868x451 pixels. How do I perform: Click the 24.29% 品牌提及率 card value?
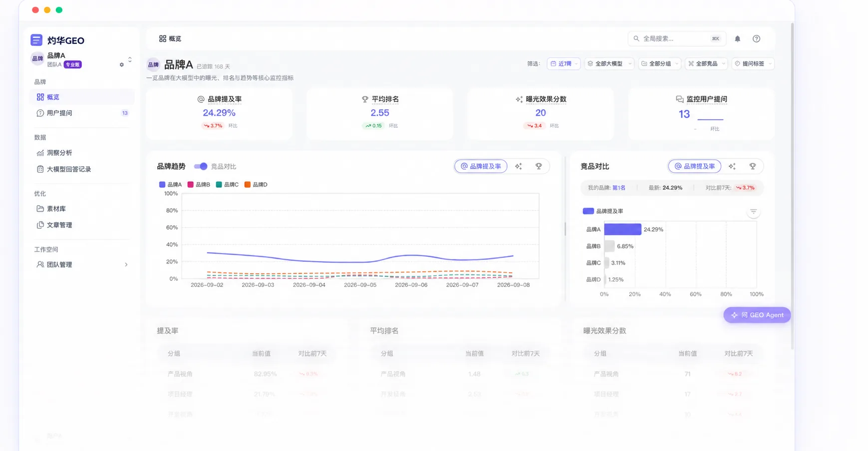click(x=219, y=113)
